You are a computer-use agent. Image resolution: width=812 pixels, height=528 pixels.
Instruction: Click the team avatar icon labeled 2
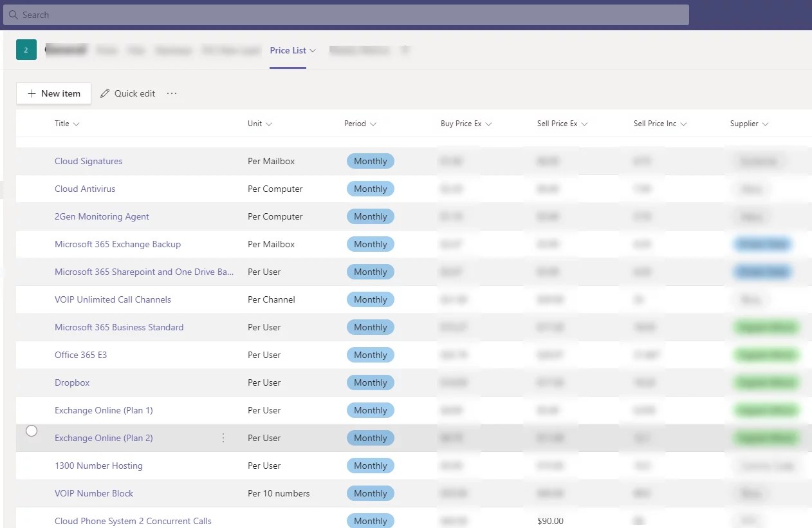tap(26, 50)
